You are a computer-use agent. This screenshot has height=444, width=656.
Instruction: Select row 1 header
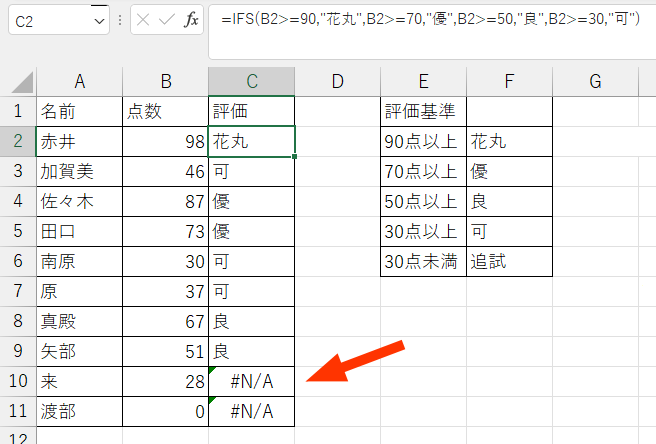tap(18, 111)
